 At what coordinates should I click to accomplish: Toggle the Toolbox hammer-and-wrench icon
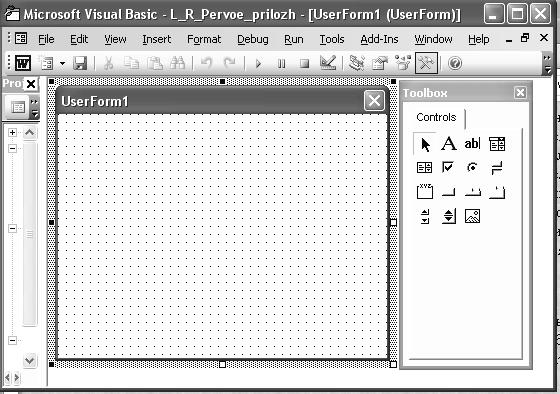pyautogui.click(x=426, y=63)
